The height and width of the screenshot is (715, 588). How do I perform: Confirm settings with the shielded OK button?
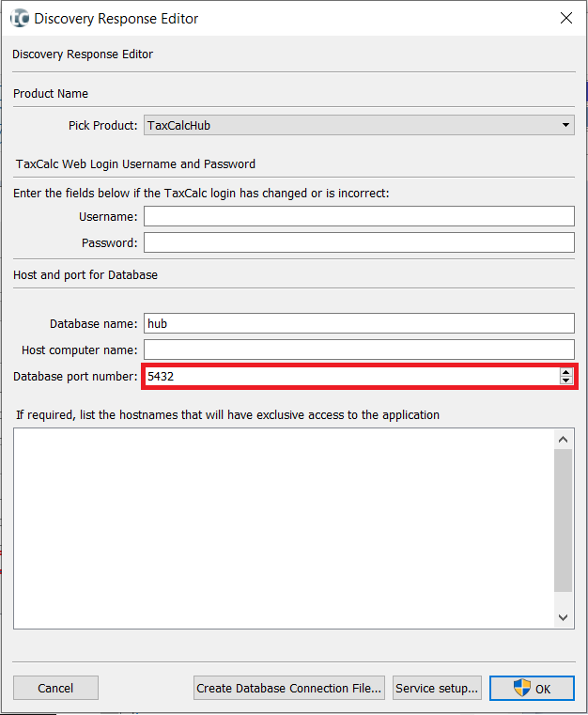(x=533, y=688)
